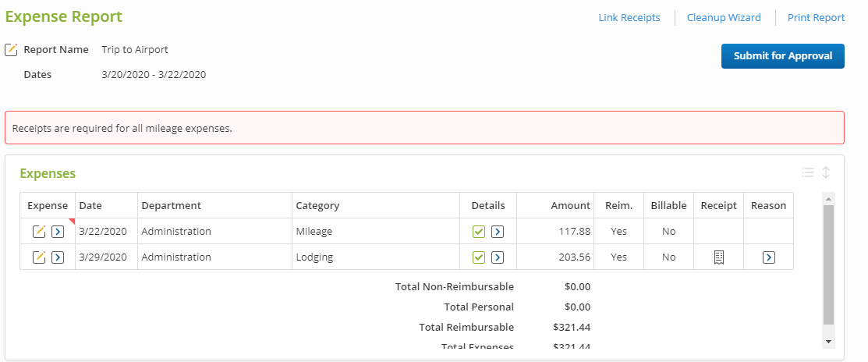Expand the Lodging reason arrow
Image resolution: width=868 pixels, height=362 pixels.
769,257
